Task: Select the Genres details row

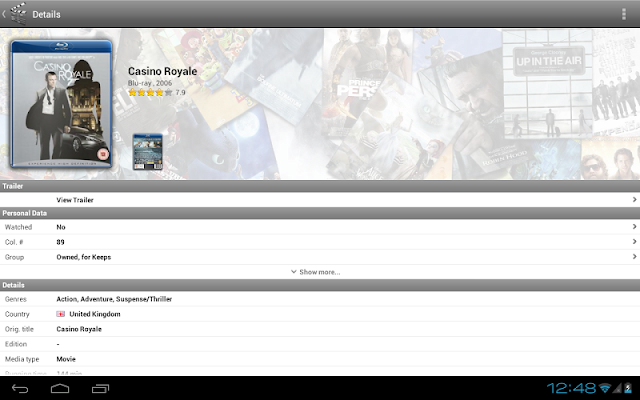Action: click(320, 299)
